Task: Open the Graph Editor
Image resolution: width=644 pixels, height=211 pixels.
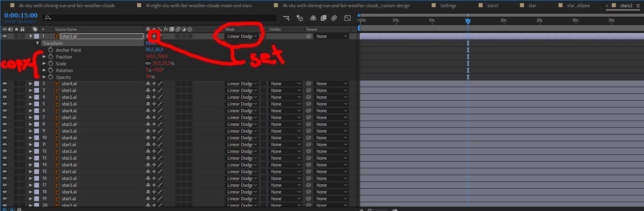Action: pyautogui.click(x=347, y=18)
